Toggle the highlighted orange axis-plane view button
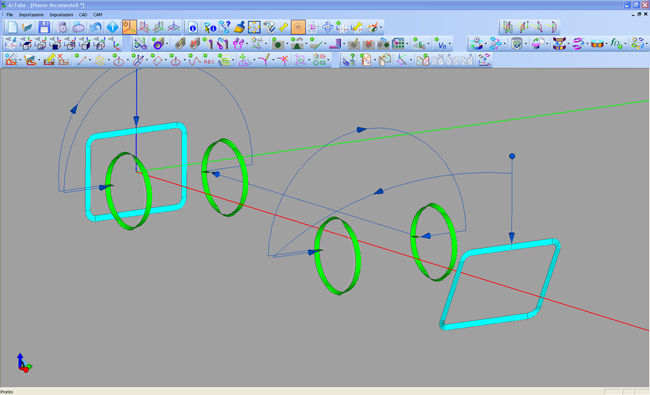The width and height of the screenshot is (650, 395). point(129,27)
